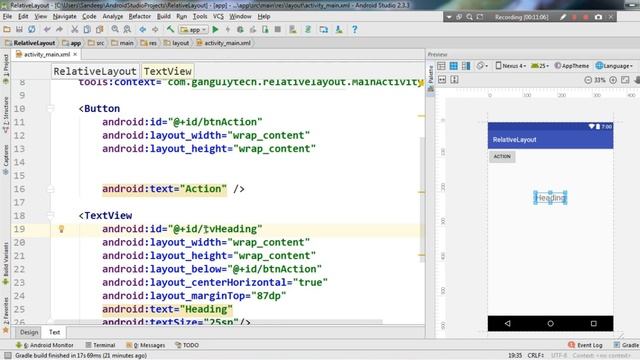Viewport: 640px width, 360px height.
Task: Open the orientation dropdown in preview
Action: pyautogui.click(x=482, y=66)
